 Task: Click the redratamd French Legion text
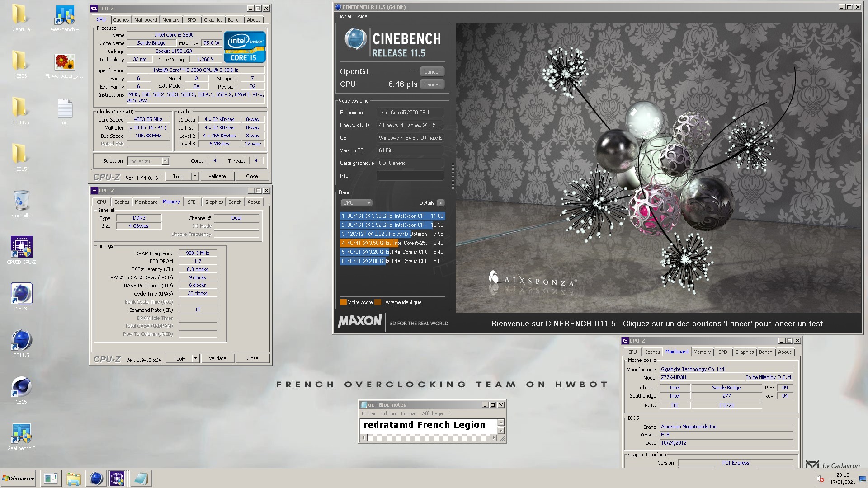425,425
